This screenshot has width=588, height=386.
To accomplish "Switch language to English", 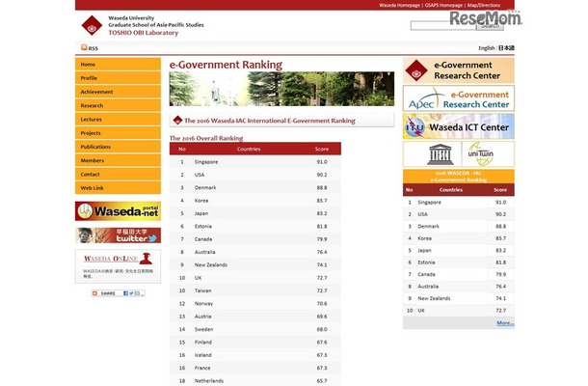I will pos(487,48).
